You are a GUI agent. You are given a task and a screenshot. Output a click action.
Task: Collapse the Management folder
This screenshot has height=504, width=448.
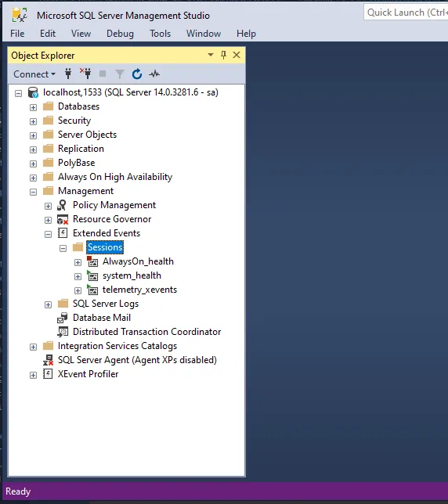[x=33, y=192]
